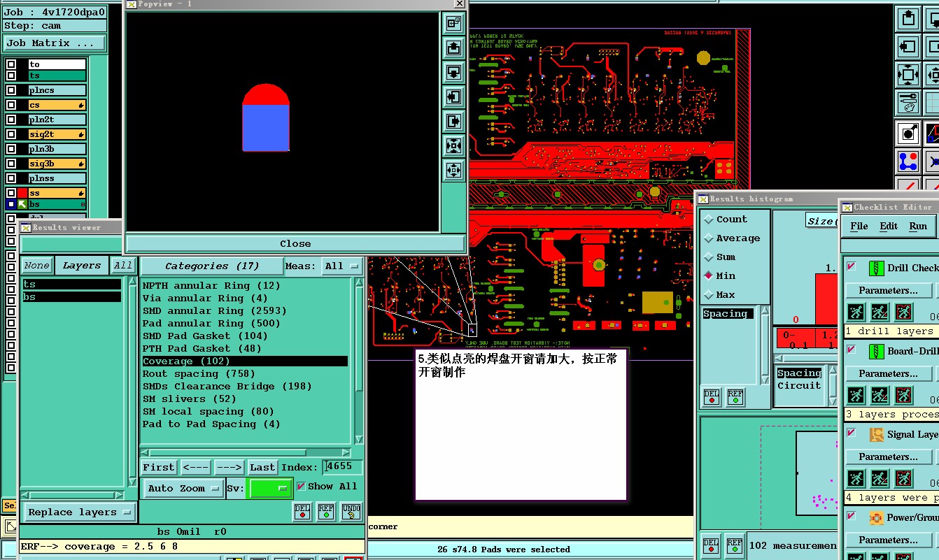The image size is (939, 560).
Task: Open Edit menu in Checklist Editor
Action: click(889, 226)
